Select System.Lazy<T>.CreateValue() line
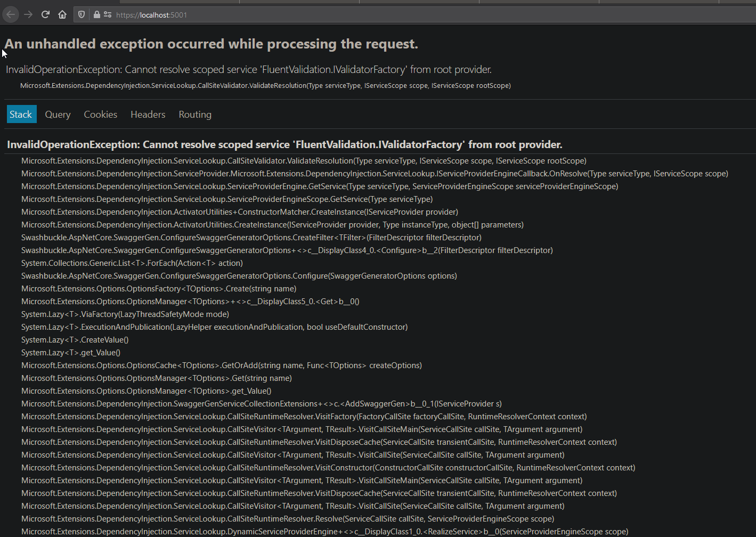This screenshot has height=537, width=756. 75,340
